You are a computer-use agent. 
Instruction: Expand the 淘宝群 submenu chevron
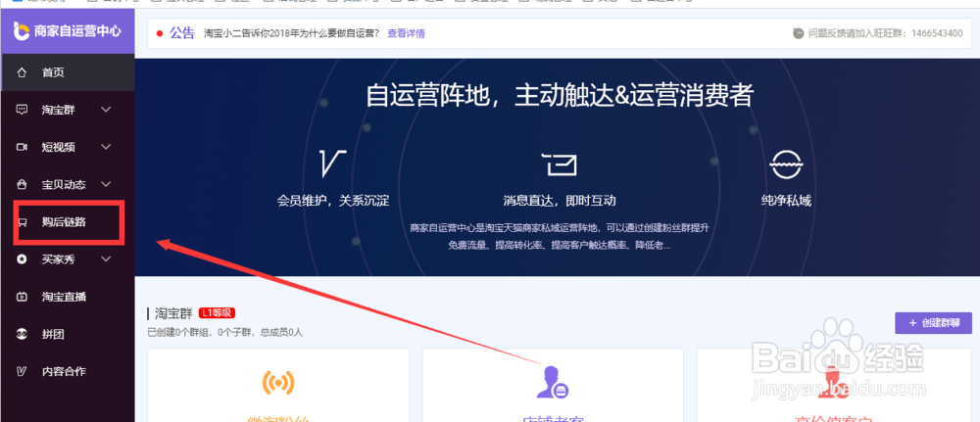pos(106,110)
